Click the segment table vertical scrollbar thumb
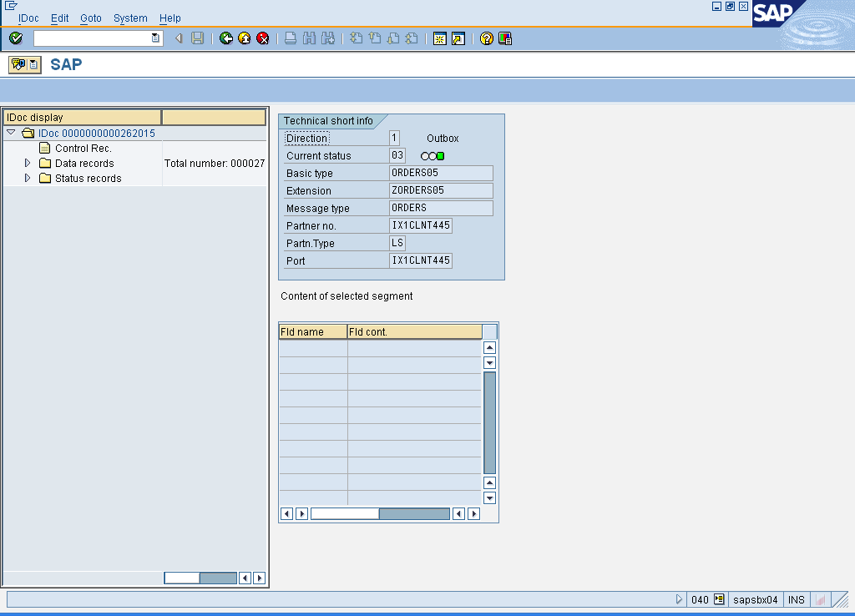 [x=489, y=422]
